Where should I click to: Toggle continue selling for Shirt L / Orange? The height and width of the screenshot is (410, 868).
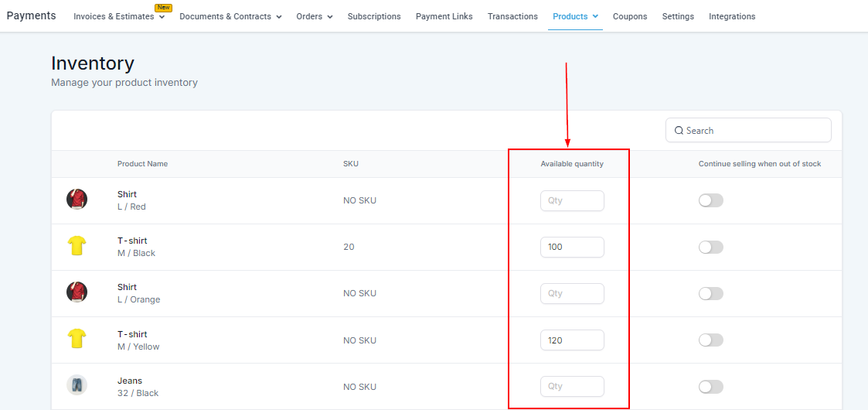click(x=711, y=294)
